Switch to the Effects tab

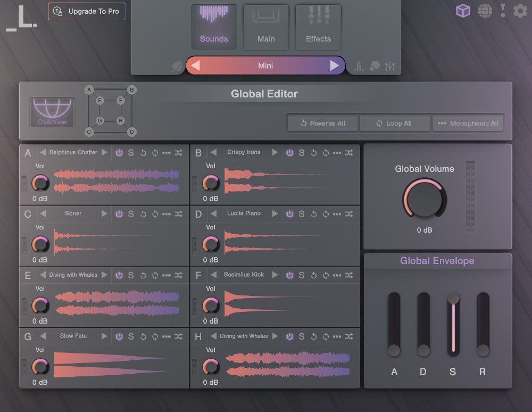318,27
